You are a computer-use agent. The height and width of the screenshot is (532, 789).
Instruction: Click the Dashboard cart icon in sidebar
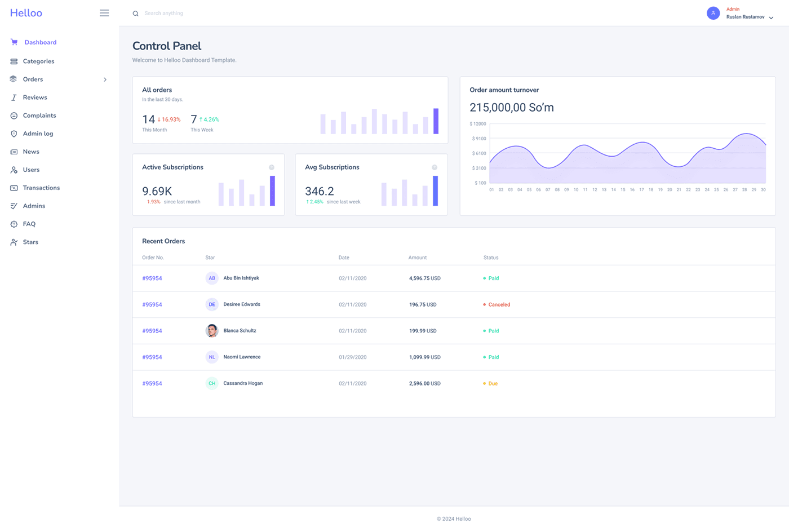(x=14, y=42)
